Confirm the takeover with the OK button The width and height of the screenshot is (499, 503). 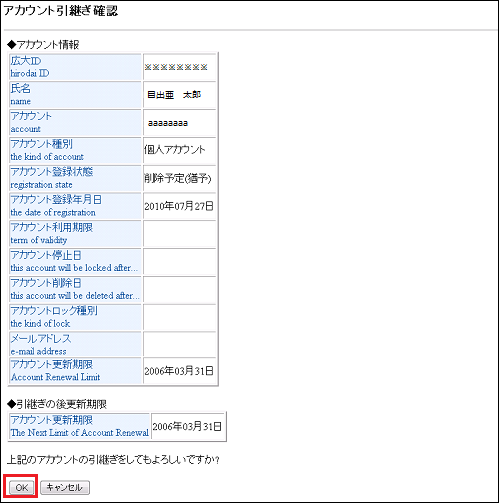point(22,487)
